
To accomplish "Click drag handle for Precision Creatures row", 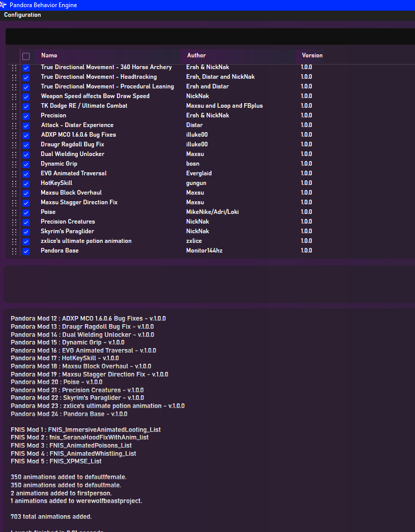I will pos(14,222).
